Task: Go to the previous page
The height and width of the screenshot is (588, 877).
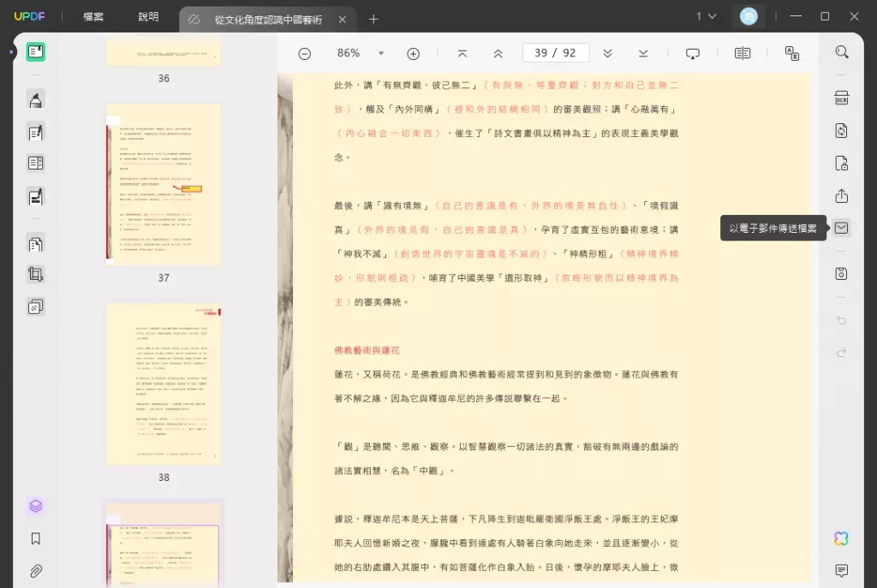Action: click(498, 54)
